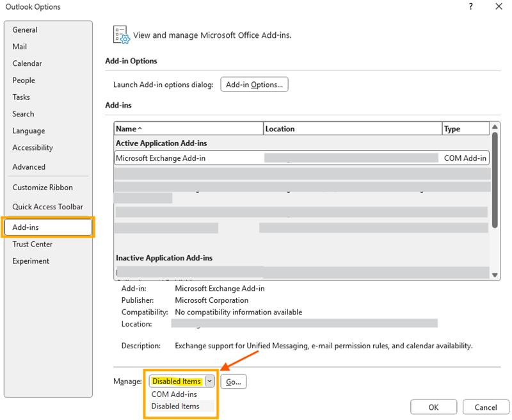512x420 pixels.
Task: Click the Add-in Options... button
Action: (x=254, y=85)
